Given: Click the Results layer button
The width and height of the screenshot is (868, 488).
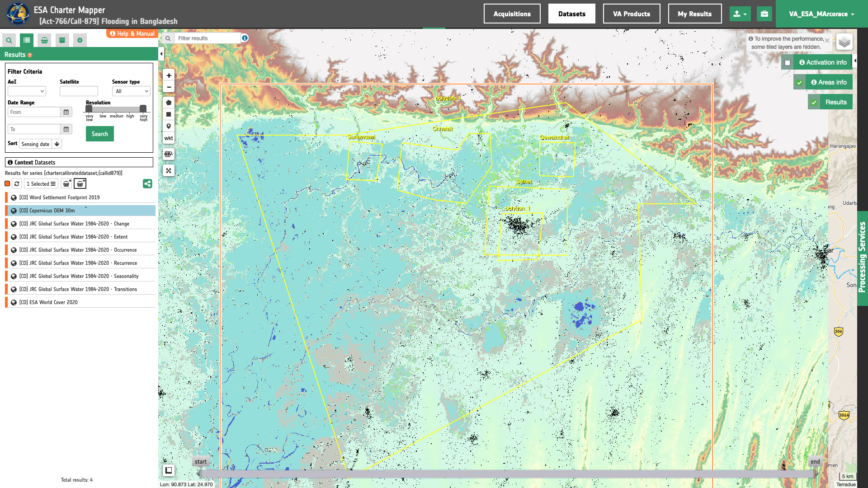Looking at the screenshot, I should pos(836,103).
